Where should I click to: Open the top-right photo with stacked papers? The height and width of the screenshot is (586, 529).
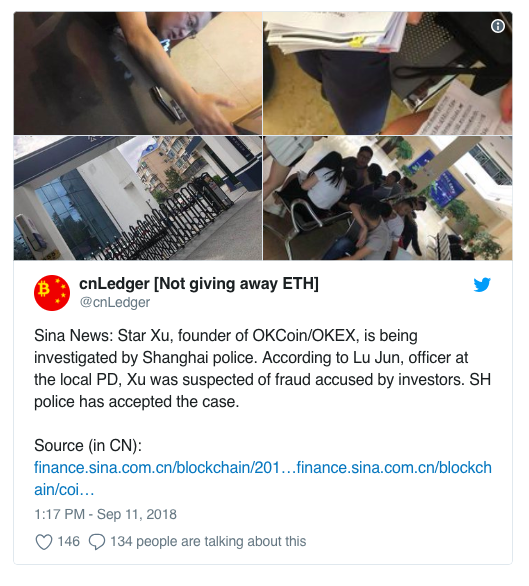pyautogui.click(x=388, y=73)
